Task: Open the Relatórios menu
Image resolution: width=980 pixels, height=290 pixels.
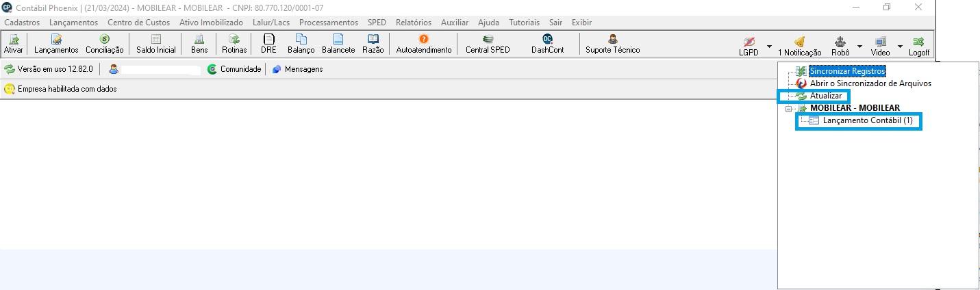Action: pyautogui.click(x=414, y=23)
